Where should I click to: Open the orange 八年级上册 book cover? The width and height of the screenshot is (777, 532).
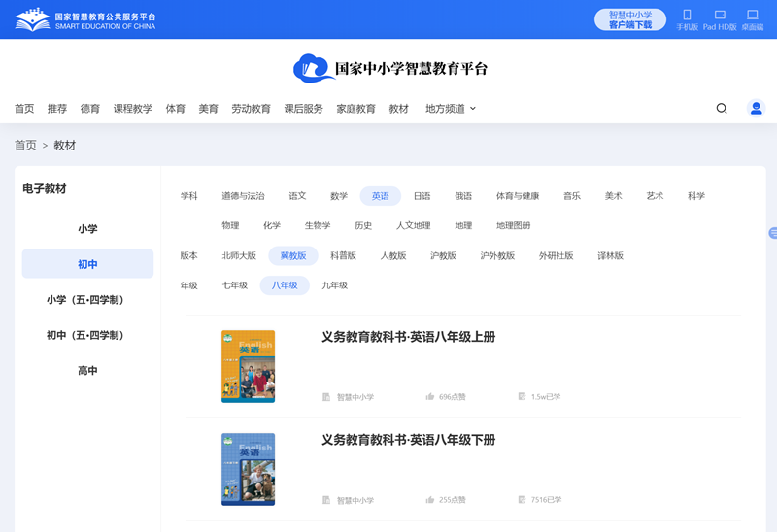click(x=249, y=367)
